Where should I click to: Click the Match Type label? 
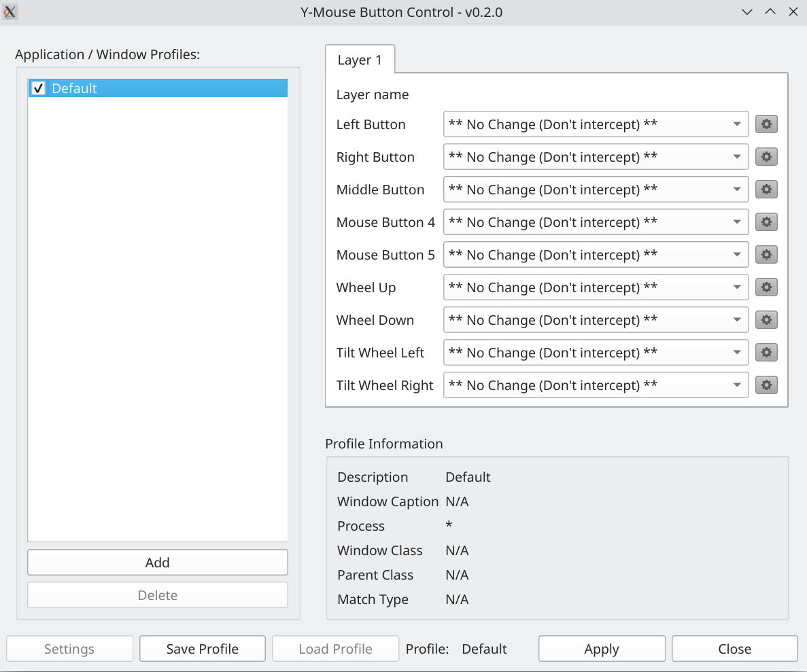pos(373,599)
